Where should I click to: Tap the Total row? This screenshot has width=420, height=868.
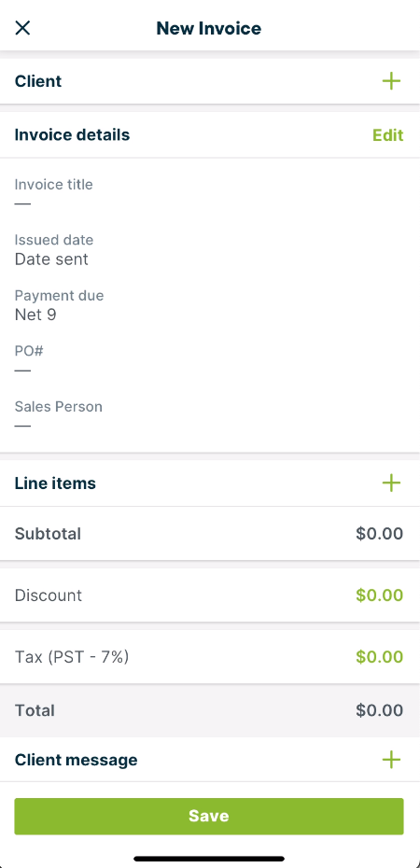[210, 710]
